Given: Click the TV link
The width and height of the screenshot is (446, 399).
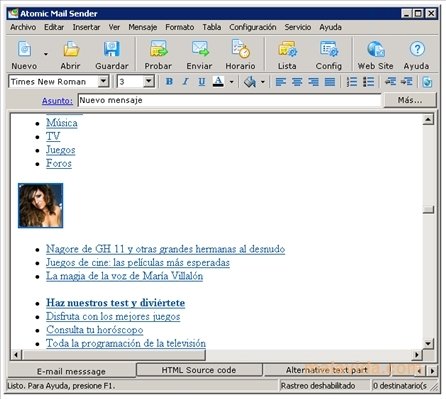Looking at the screenshot, I should pos(53,136).
